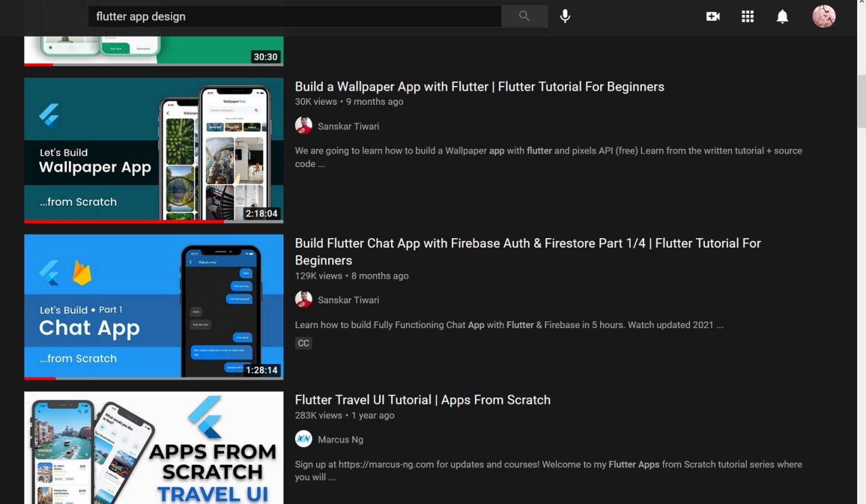Click '283K views • 1 year ago' text
This screenshot has height=504, width=866.
point(344,415)
